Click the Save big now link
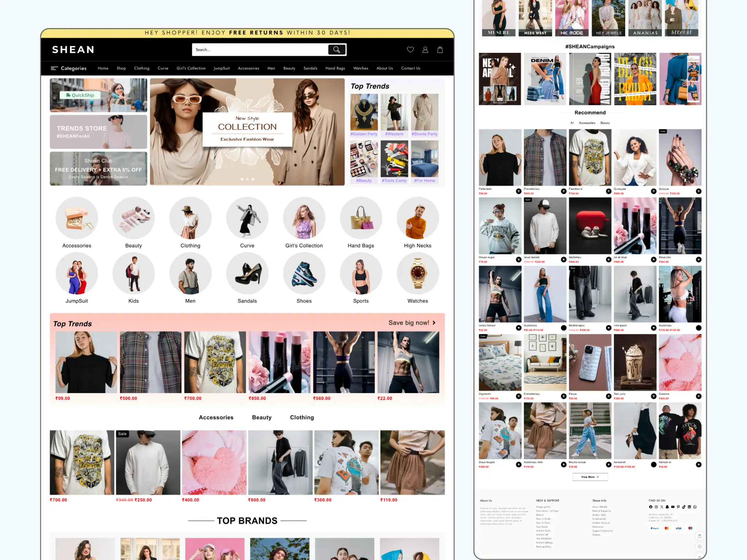The height and width of the screenshot is (560, 747). tap(409, 323)
